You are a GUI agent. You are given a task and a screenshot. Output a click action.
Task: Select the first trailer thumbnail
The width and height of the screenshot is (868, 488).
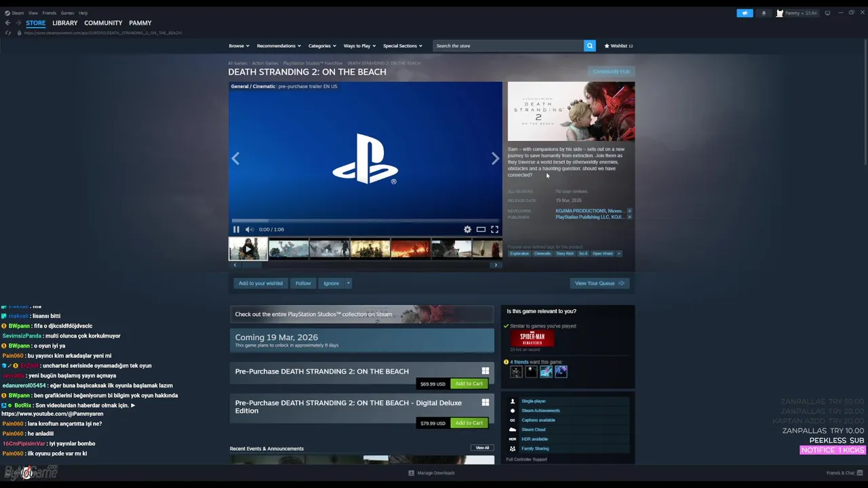coord(248,249)
